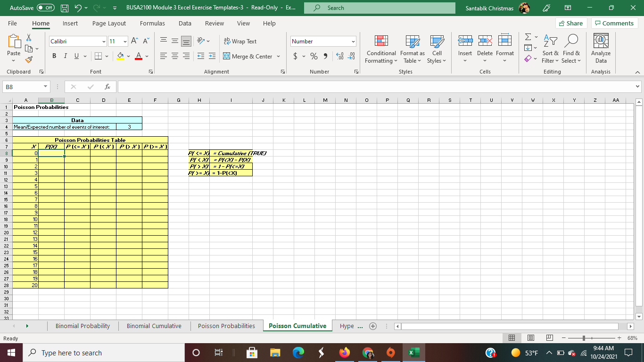Screen dimensions: 644x362
Task: Open the Comments pane
Action: pos(614,23)
